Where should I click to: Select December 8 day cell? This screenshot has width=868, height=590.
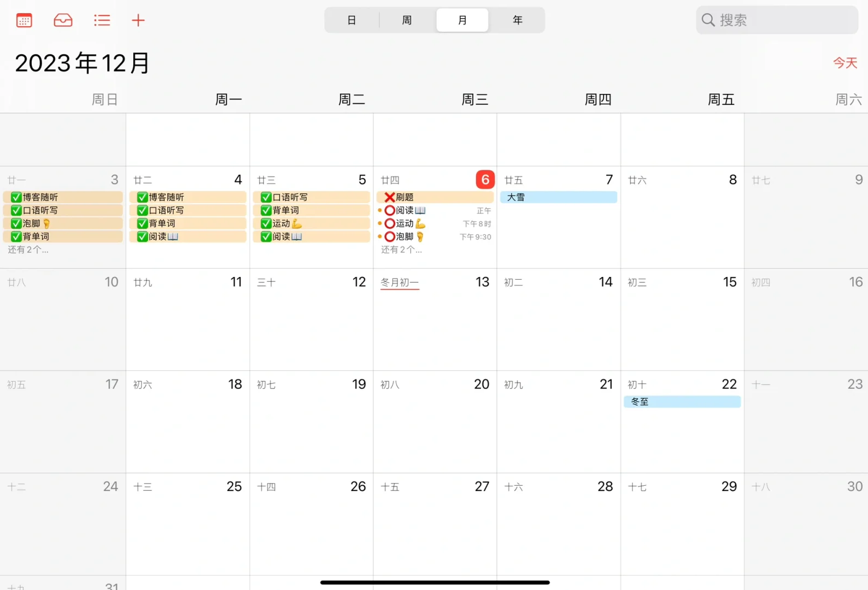[682, 217]
